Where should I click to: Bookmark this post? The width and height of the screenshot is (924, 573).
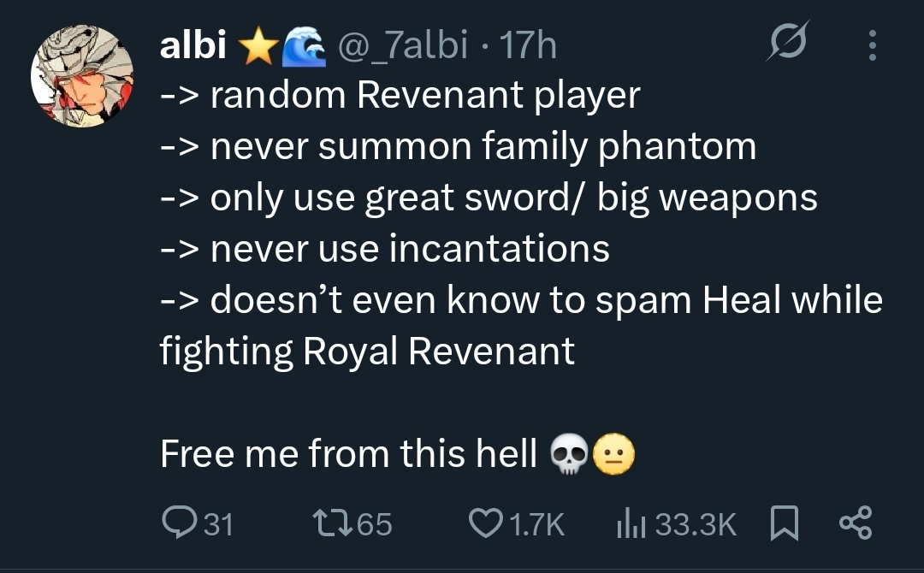point(785,523)
